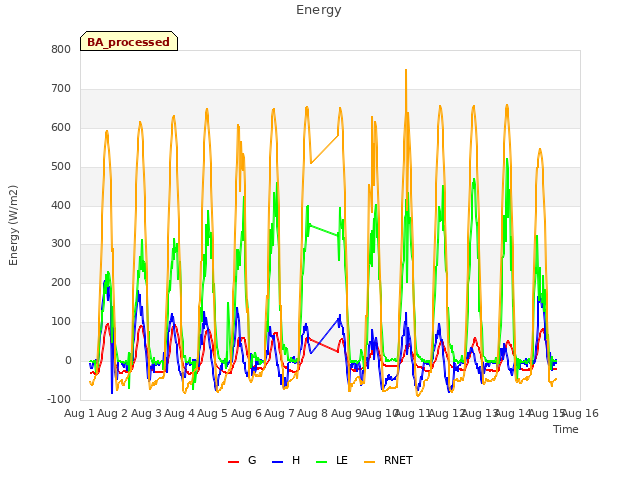Select the RNET legend label
This screenshot has height=480, width=640.
(398, 460)
